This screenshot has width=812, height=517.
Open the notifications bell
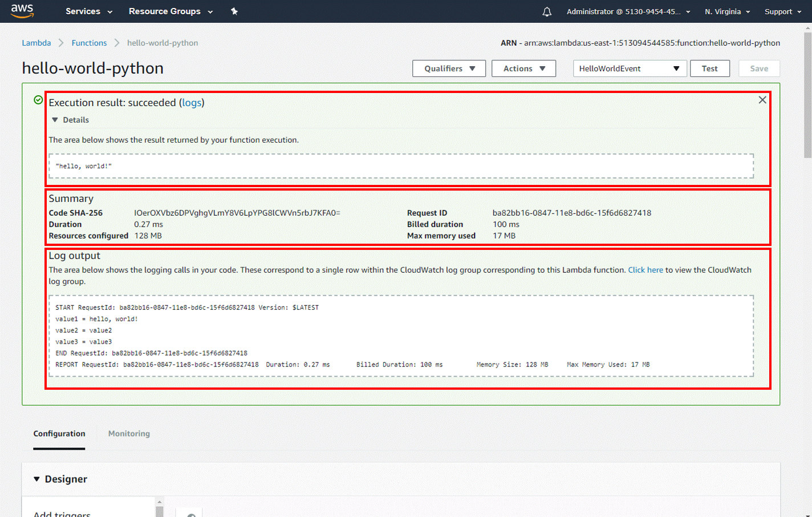click(x=547, y=11)
